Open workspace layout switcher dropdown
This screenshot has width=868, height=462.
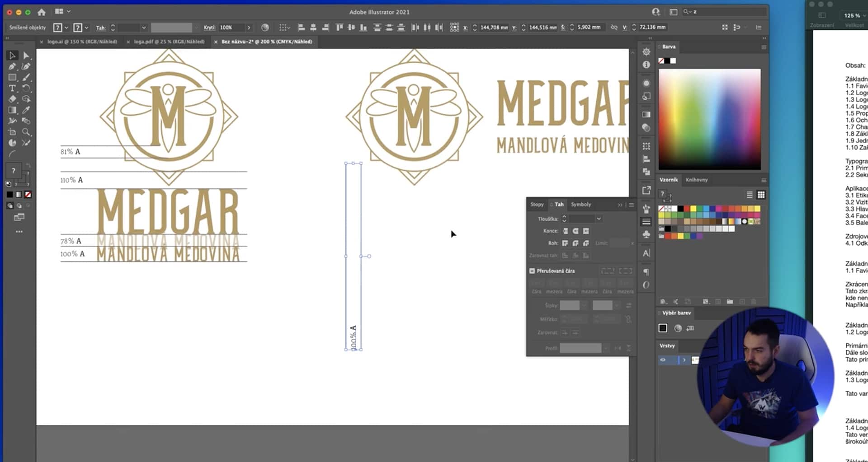pos(62,12)
